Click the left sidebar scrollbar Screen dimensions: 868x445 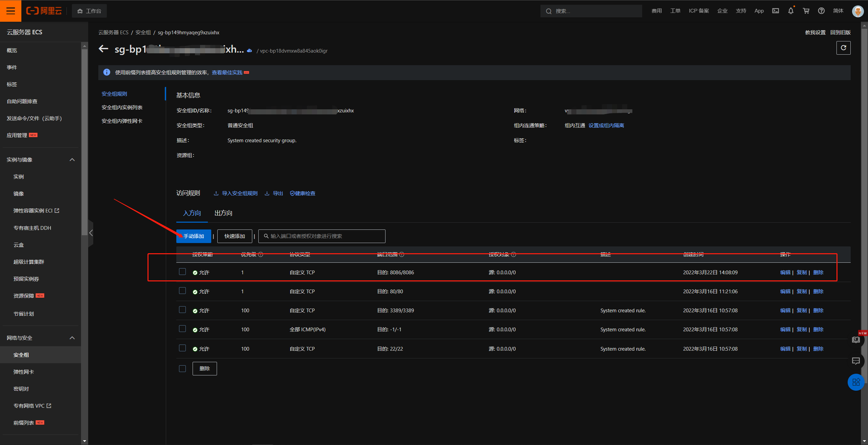84,143
